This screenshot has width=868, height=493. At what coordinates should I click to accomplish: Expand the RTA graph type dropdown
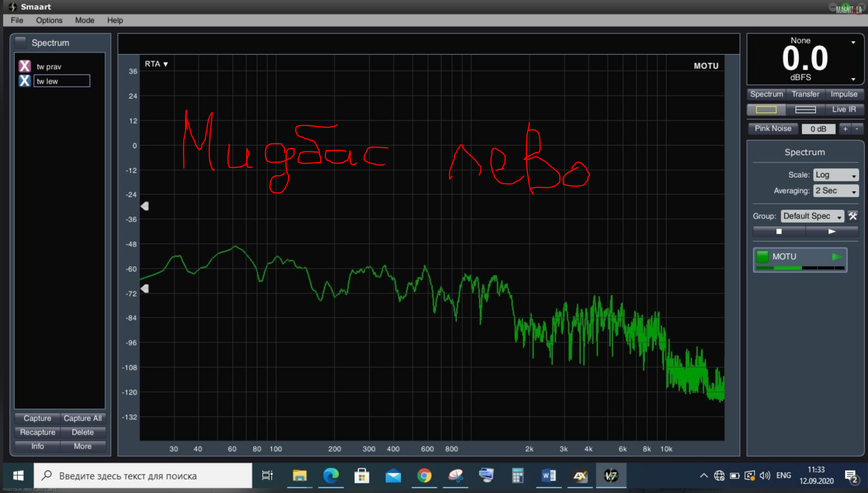tap(156, 64)
